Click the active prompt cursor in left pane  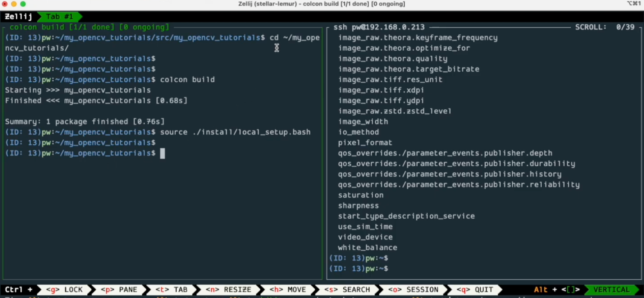(x=162, y=153)
